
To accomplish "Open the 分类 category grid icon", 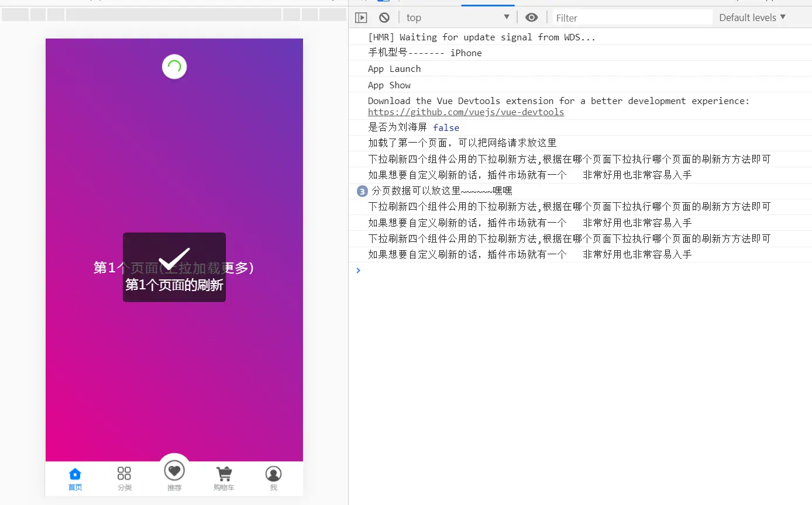I will tap(124, 474).
